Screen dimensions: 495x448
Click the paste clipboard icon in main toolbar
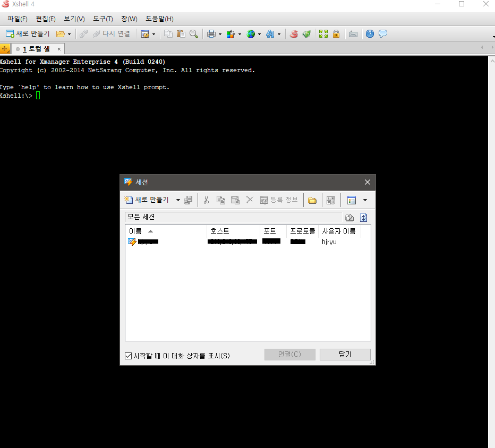coord(181,34)
